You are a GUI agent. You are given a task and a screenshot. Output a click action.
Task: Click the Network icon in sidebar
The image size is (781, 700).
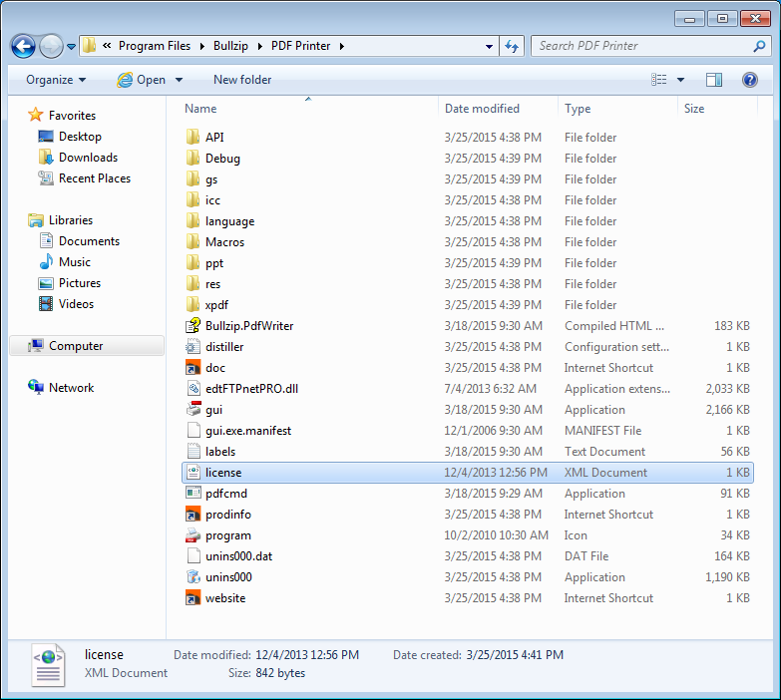point(36,387)
